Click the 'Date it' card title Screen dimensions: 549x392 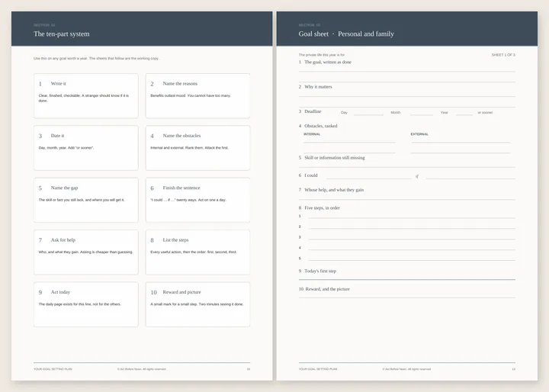click(57, 136)
